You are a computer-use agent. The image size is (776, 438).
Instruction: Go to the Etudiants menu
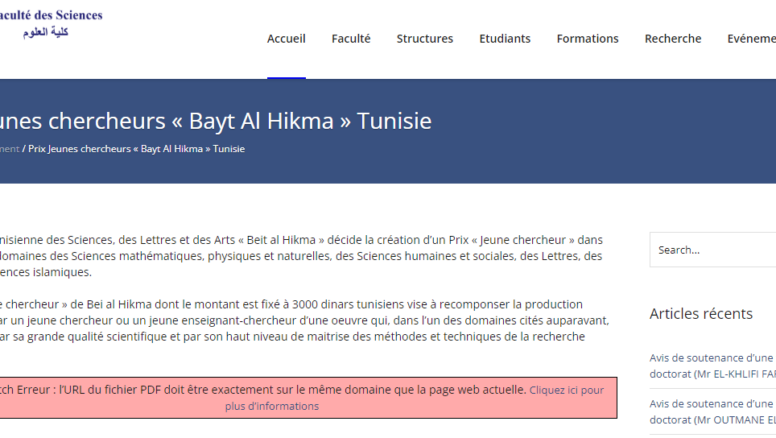click(x=505, y=39)
